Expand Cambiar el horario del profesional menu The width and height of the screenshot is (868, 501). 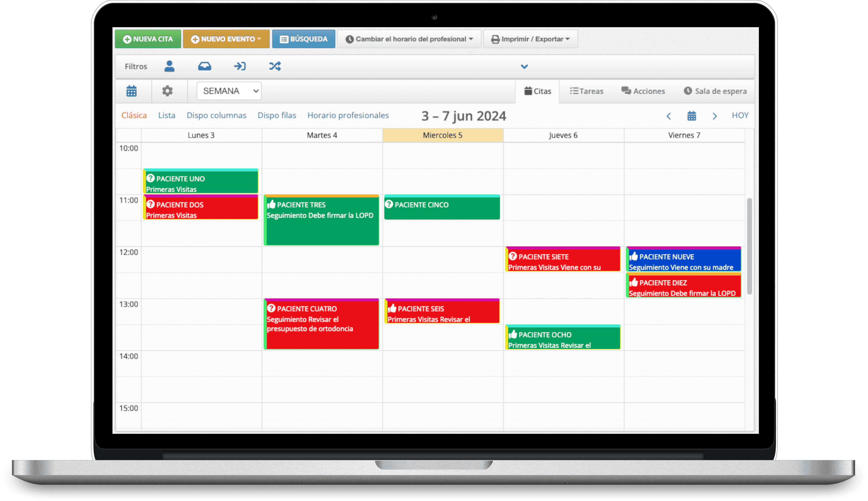(409, 39)
